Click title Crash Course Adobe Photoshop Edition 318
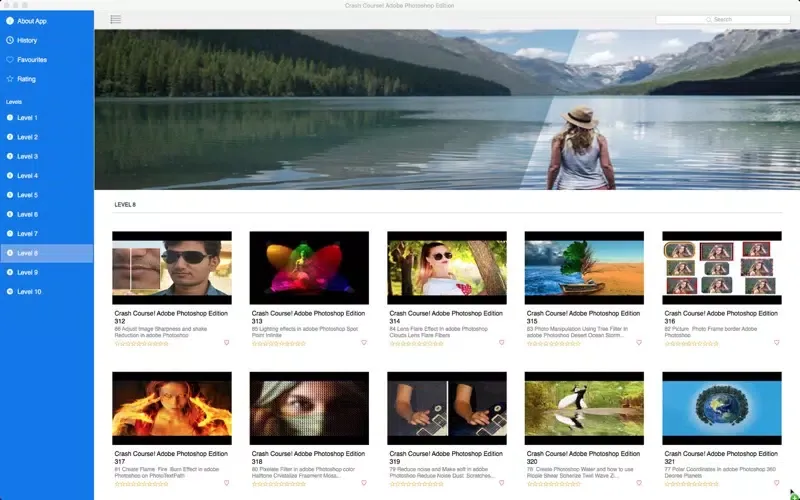 [x=308, y=458]
